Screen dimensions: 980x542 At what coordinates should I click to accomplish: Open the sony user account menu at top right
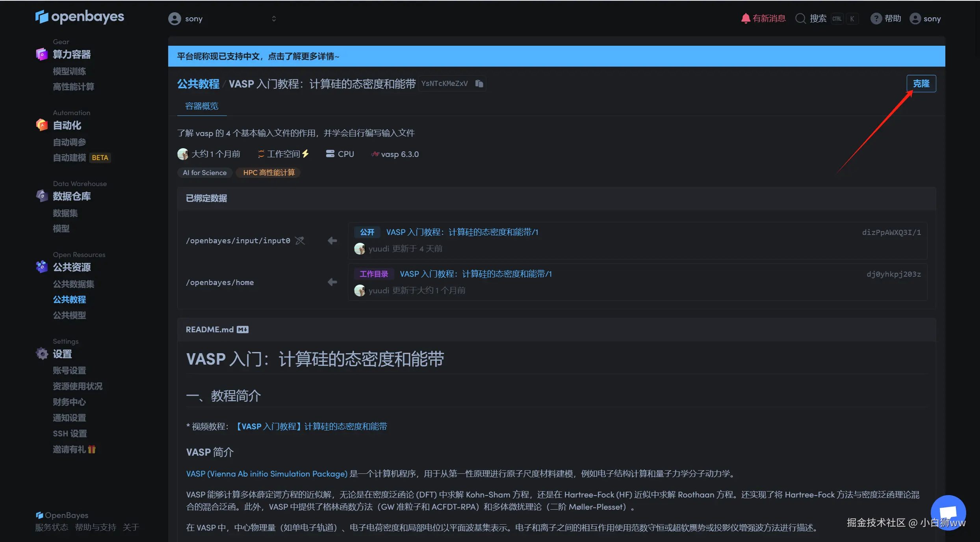tap(925, 19)
